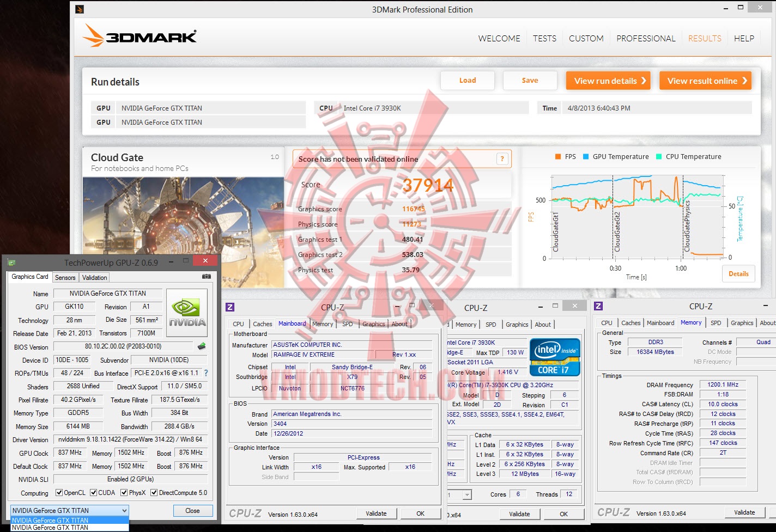Go to the WELCOME section in 3DMark
Viewport: 776px width, 532px height.
tap(499, 38)
